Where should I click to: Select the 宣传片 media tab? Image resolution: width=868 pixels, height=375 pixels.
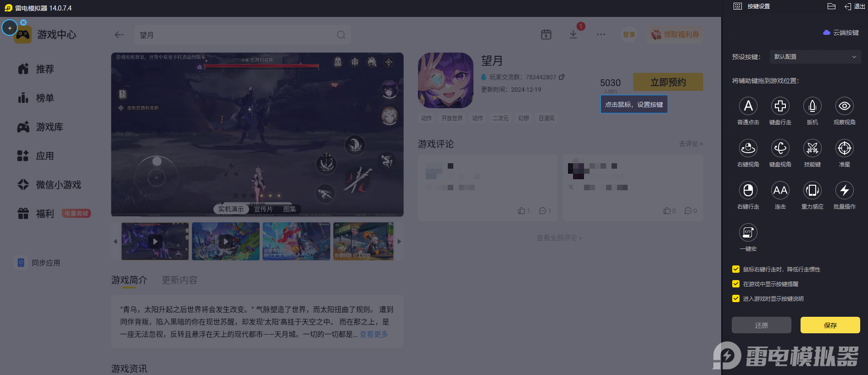263,209
